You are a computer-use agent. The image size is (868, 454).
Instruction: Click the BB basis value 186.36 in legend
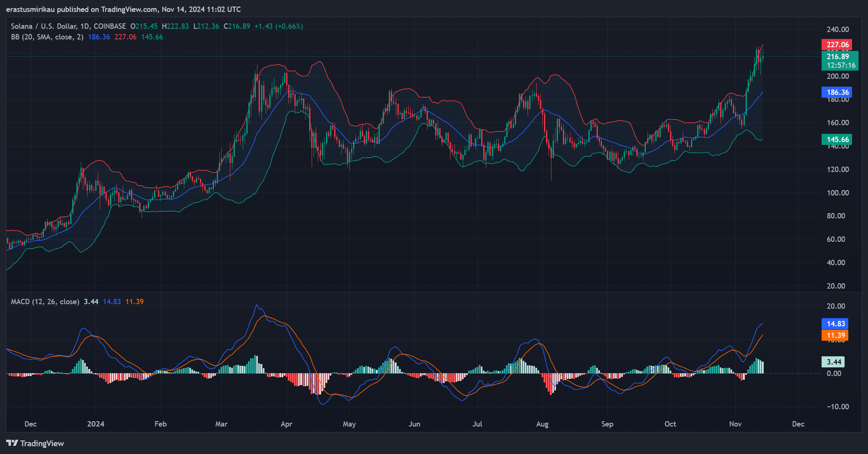point(99,37)
